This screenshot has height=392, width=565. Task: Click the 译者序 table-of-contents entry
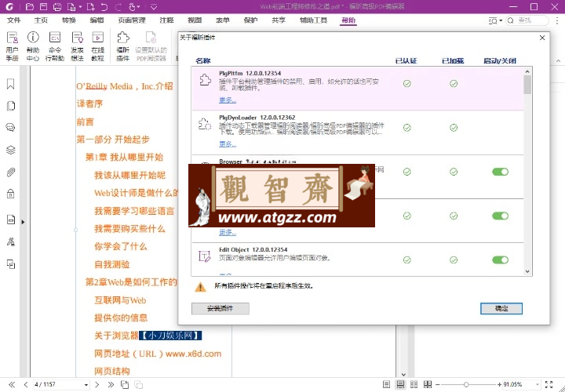point(89,103)
